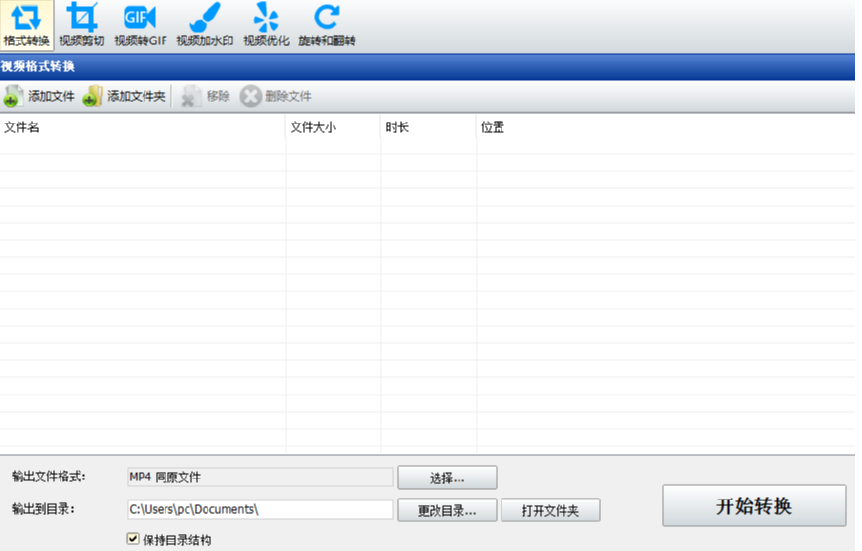Click the 选择... output format button
862x551 pixels.
point(447,477)
